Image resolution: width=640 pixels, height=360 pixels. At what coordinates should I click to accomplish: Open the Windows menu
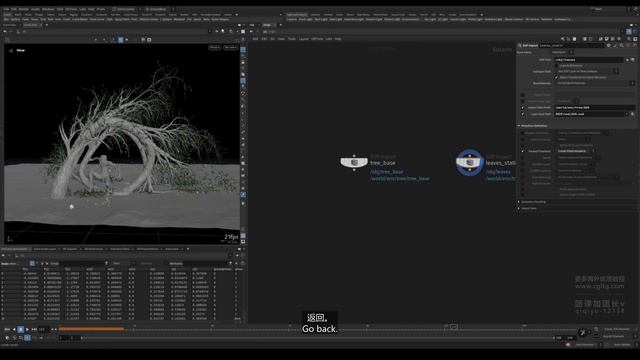point(48,9)
